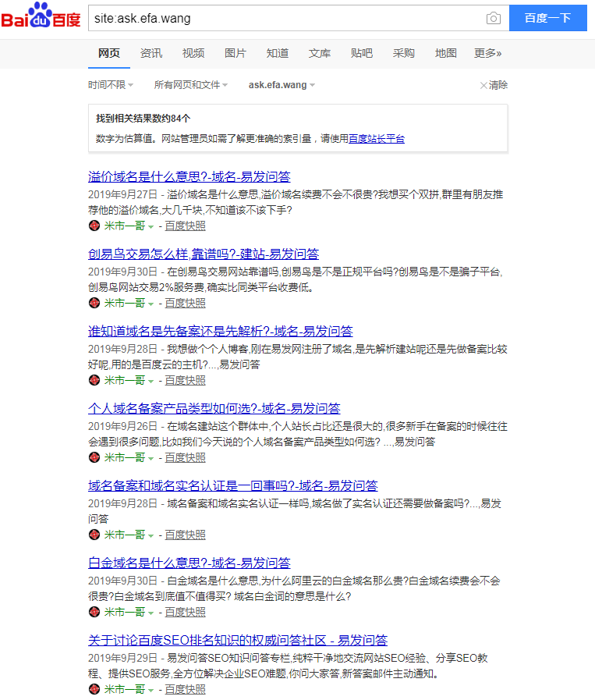Open the 百度站长平台 link

tap(377, 139)
